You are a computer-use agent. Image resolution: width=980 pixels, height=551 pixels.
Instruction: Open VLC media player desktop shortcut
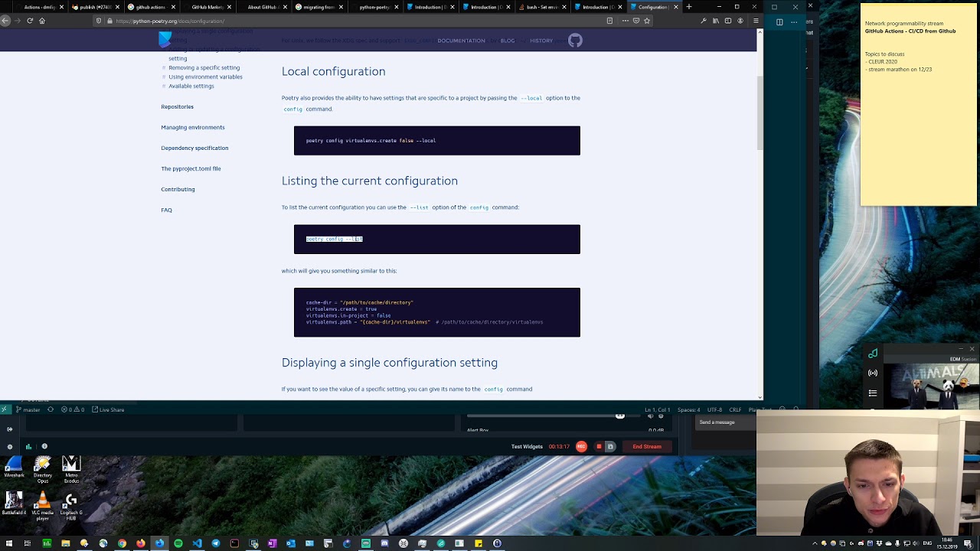pyautogui.click(x=43, y=506)
